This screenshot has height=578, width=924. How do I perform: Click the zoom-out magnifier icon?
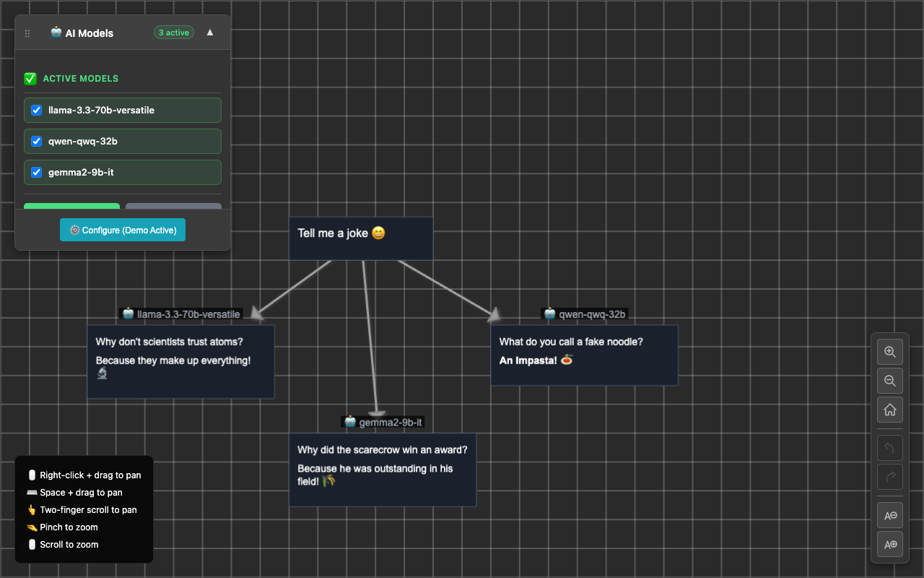pyautogui.click(x=889, y=381)
